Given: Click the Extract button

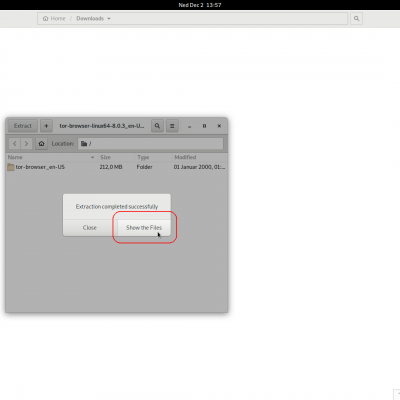Looking at the screenshot, I should 23,126.
